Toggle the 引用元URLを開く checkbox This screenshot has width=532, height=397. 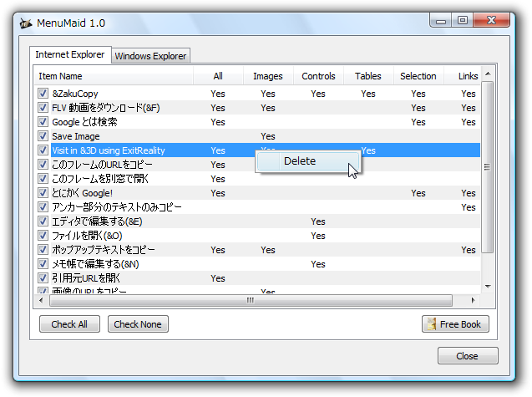pyautogui.click(x=43, y=278)
